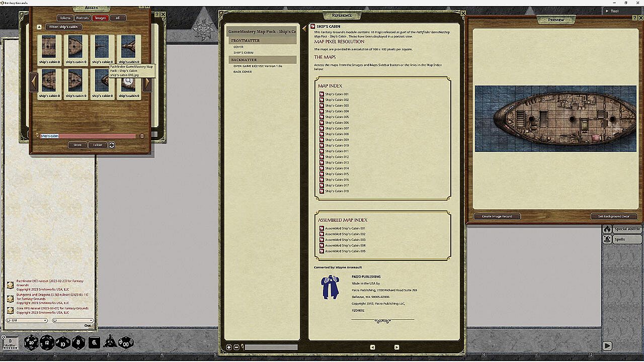Collapse the BACKMATTER section header
The width and height of the screenshot is (644, 362).
tap(262, 60)
